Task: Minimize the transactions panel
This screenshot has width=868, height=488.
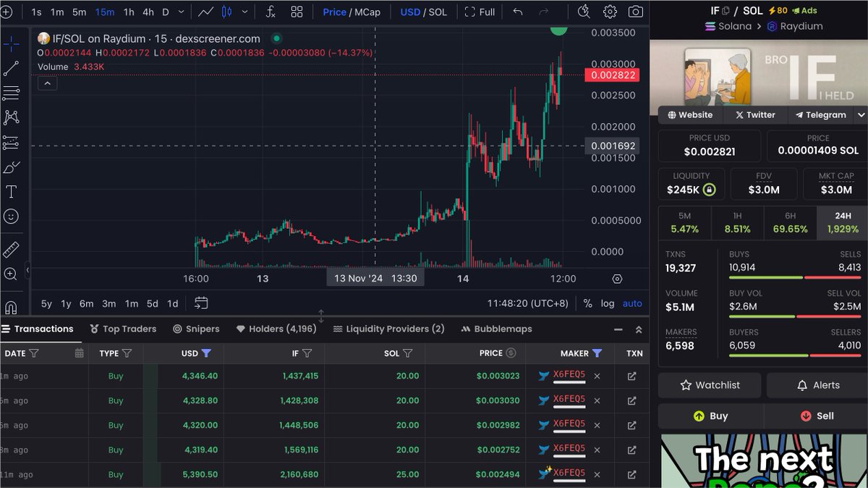Action: point(618,329)
